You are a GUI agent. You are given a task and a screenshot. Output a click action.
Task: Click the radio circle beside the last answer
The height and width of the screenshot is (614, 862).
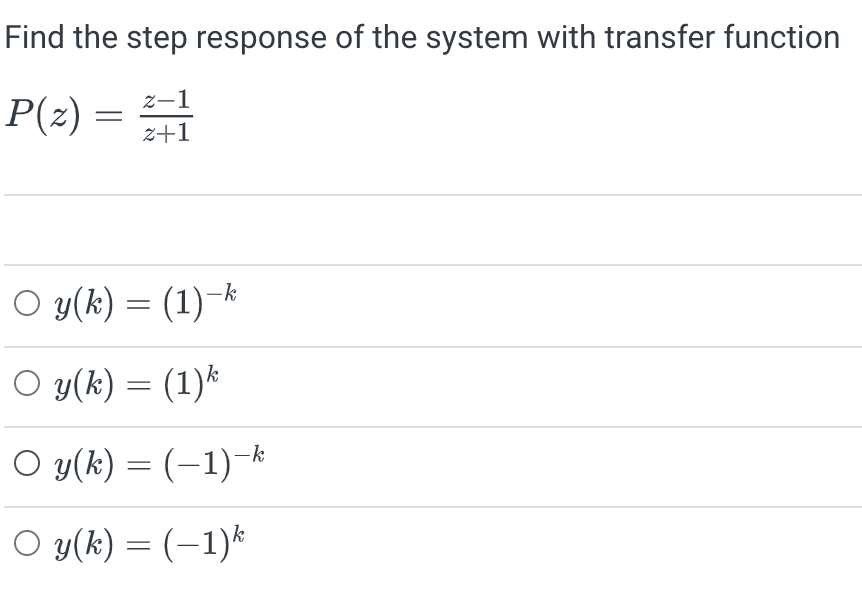point(25,541)
